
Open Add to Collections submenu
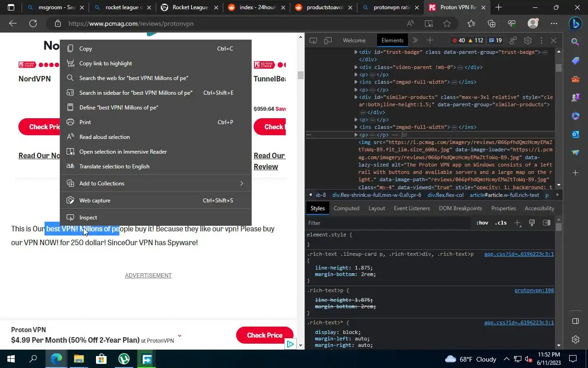click(x=156, y=183)
